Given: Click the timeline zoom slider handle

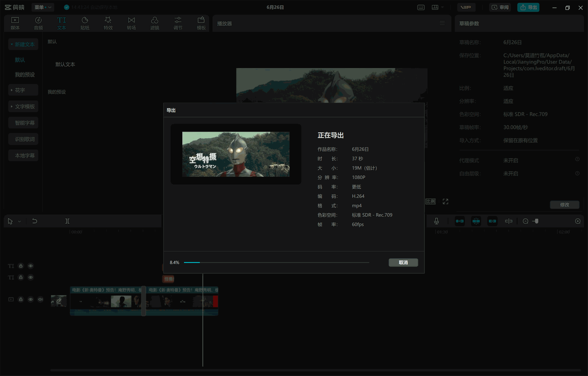Looking at the screenshot, I should (536, 221).
